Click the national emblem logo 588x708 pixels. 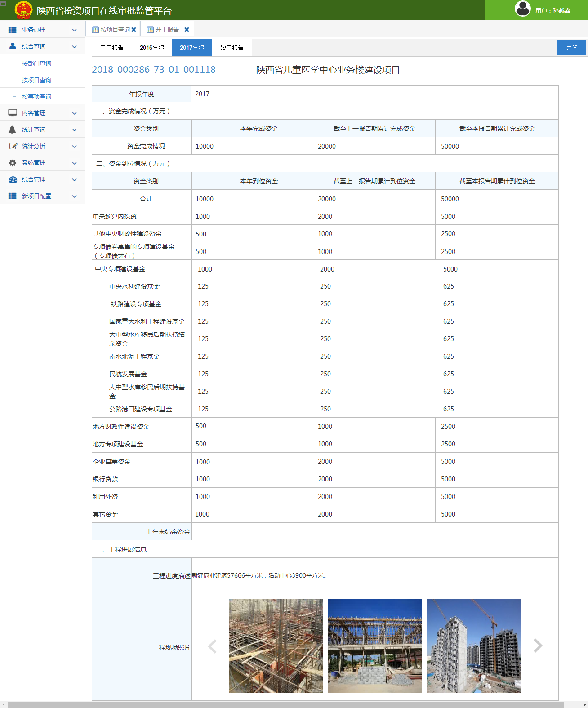point(23,10)
